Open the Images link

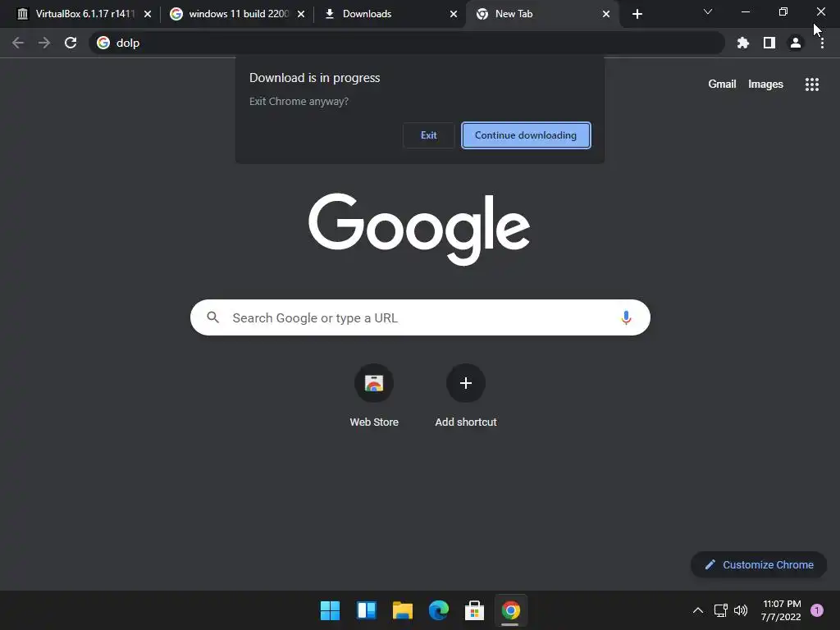coord(765,84)
